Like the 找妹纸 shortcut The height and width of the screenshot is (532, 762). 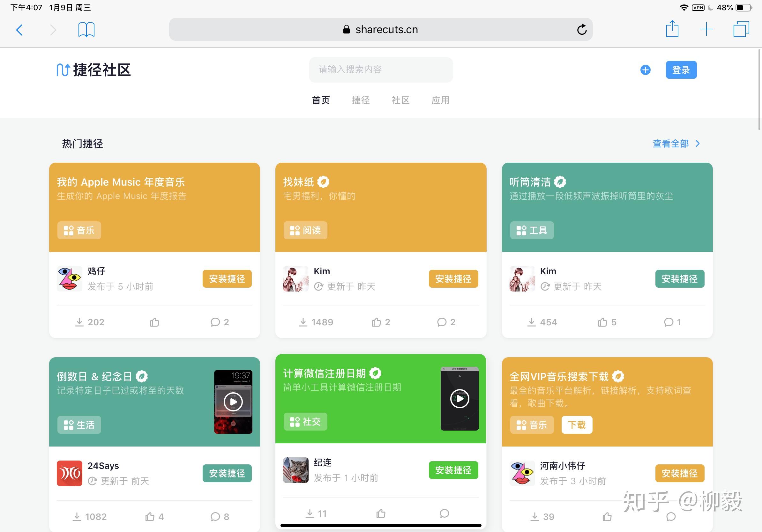coord(376,322)
